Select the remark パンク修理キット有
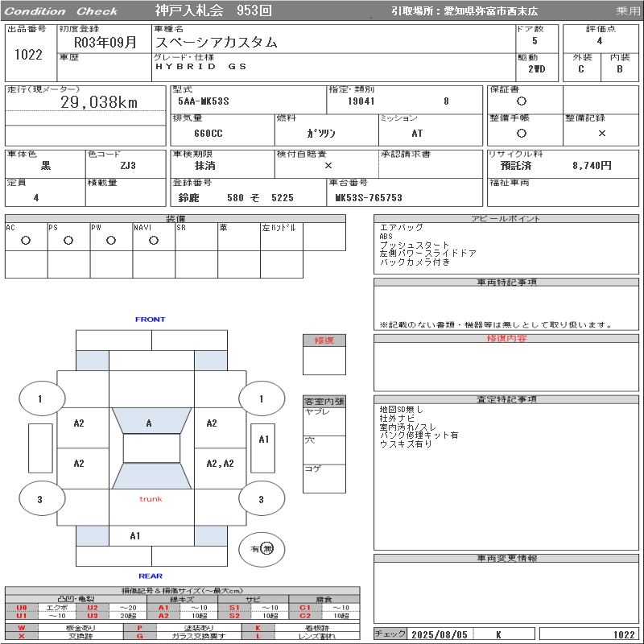 pyautogui.click(x=419, y=436)
